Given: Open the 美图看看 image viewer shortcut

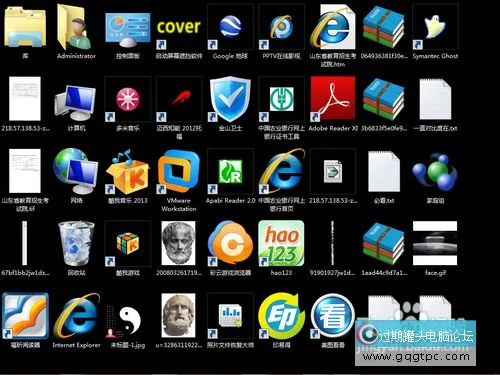Looking at the screenshot, I should click(333, 315).
